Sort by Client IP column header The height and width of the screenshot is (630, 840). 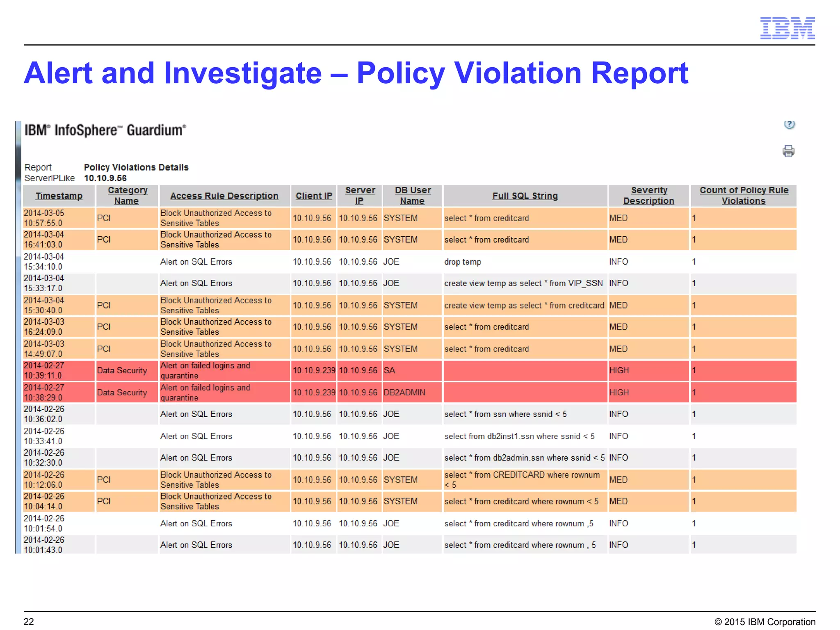[314, 196]
